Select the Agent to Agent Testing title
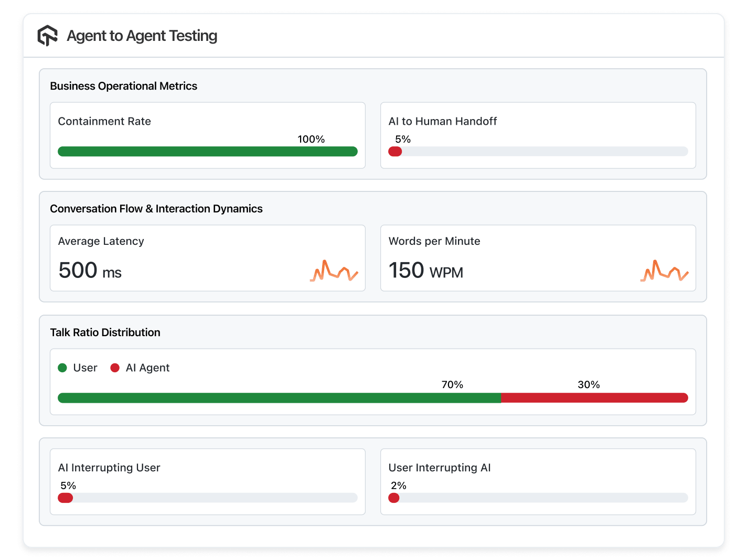This screenshot has width=747, height=560. (142, 36)
